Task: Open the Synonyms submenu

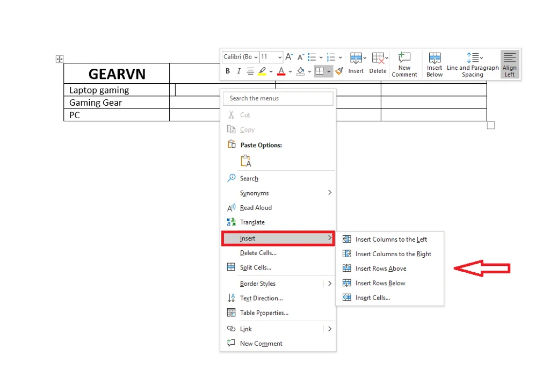Action: tap(278, 193)
